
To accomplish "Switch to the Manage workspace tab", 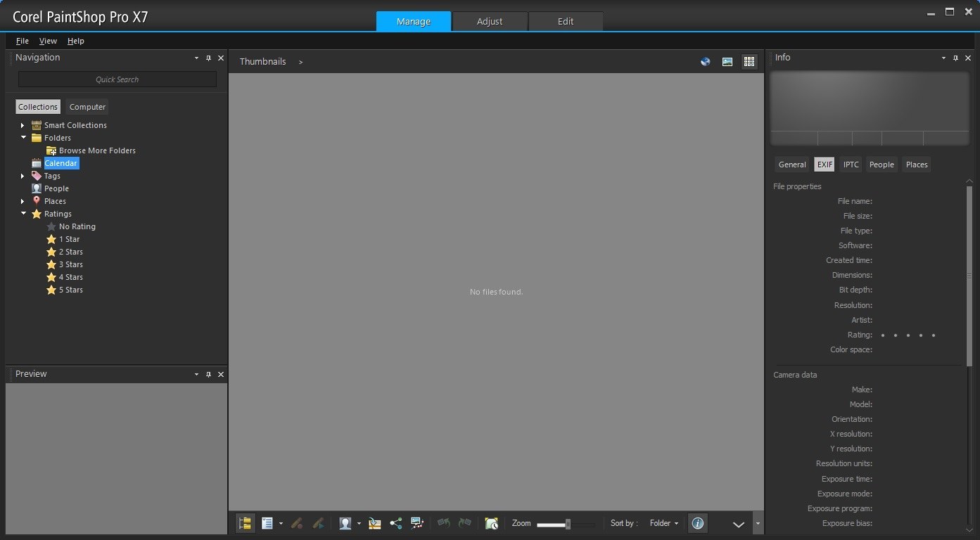I will pyautogui.click(x=414, y=21).
